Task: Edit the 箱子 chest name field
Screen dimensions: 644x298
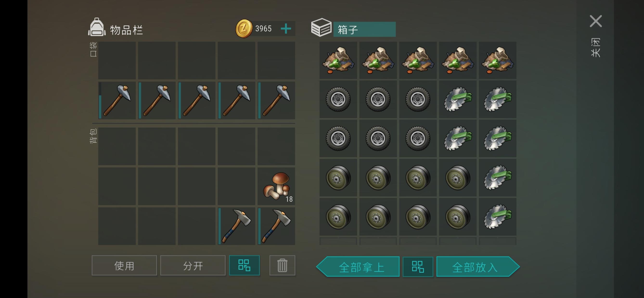Action: 365,30
